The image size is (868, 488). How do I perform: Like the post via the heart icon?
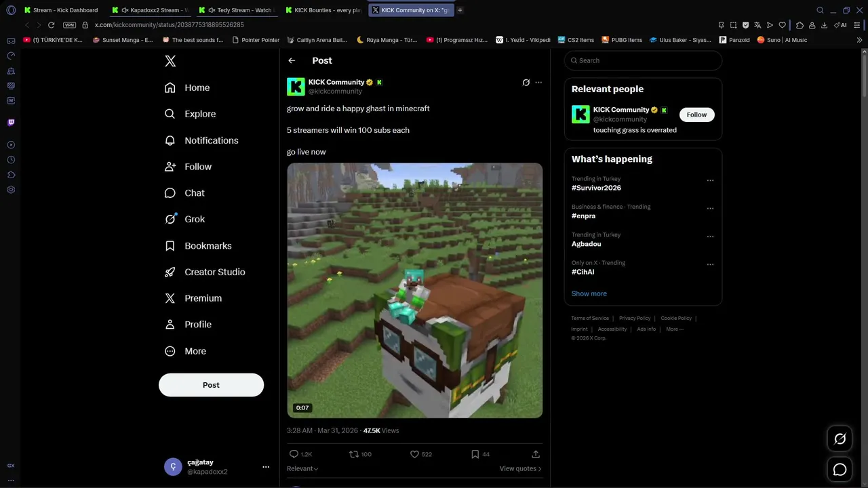[414, 454]
